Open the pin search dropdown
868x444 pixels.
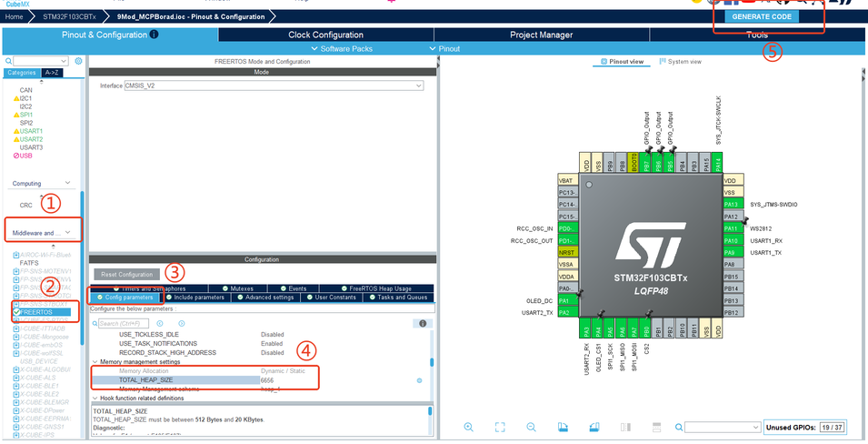(755, 428)
